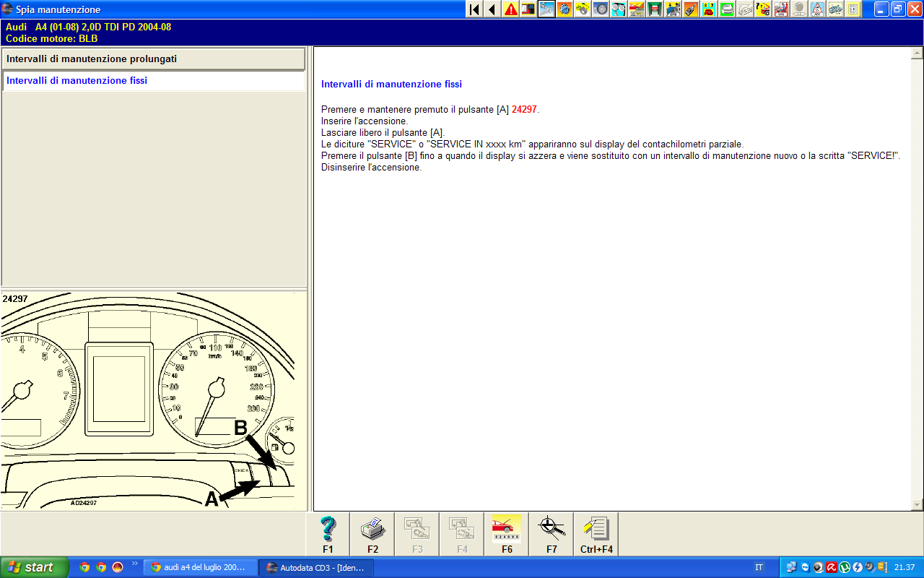Click the IT language indicator
The image size is (924, 578).
pos(759,567)
